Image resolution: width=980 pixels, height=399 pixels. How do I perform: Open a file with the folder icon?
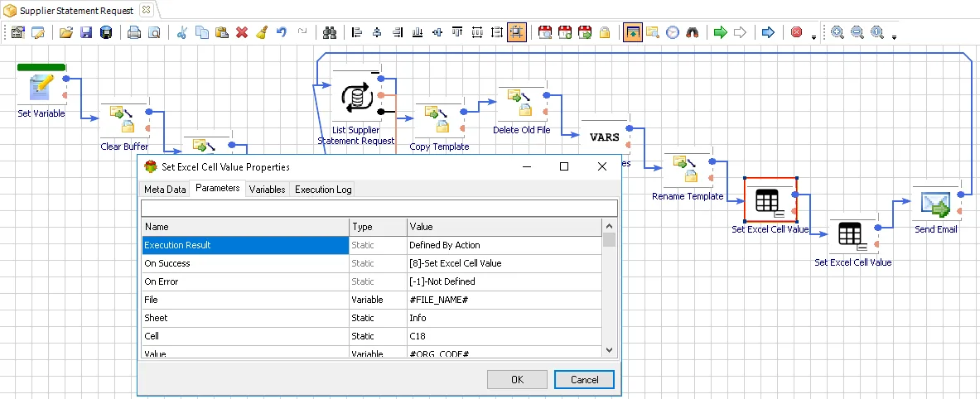point(67,32)
